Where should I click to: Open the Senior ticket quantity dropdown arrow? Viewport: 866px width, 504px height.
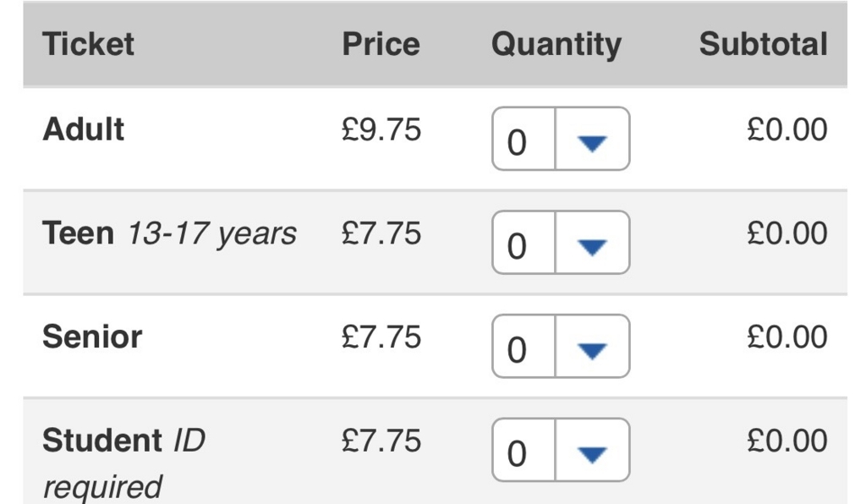pyautogui.click(x=592, y=347)
